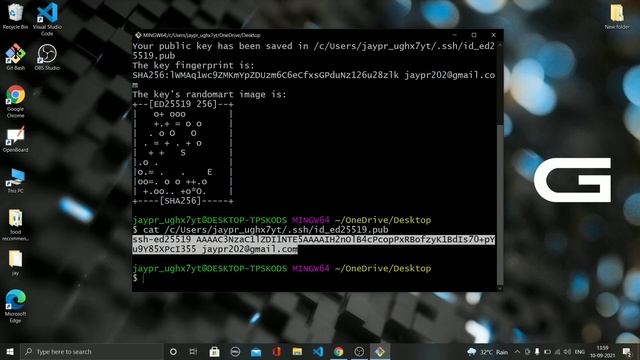Image resolution: width=640 pixels, height=360 pixels.
Task: Open the Git Bash desktop shortcut
Action: point(16,57)
